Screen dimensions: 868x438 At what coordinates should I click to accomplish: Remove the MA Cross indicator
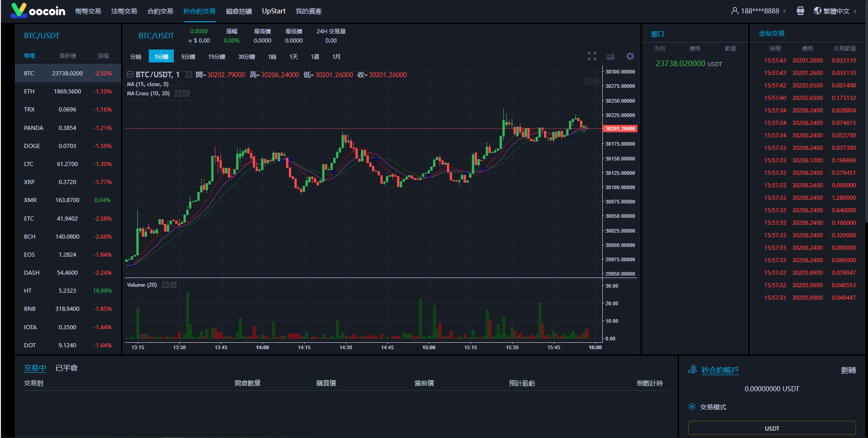[x=186, y=93]
